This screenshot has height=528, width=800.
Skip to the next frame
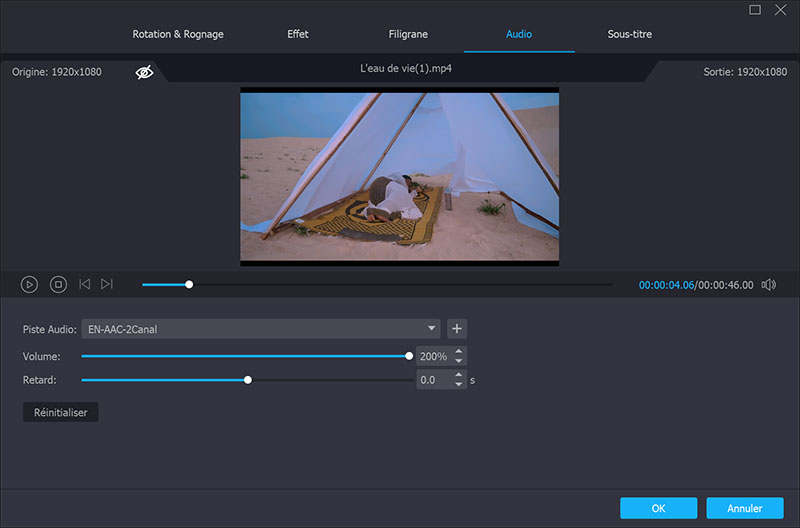(x=107, y=285)
